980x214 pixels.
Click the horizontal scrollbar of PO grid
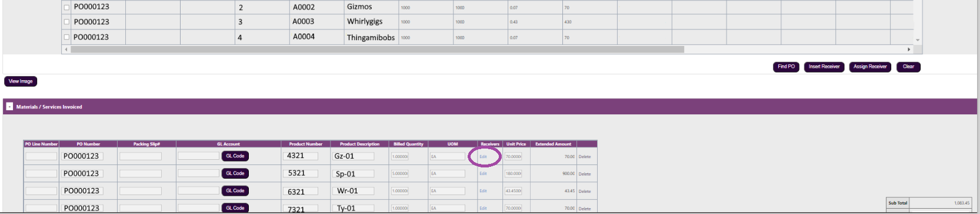point(377,50)
